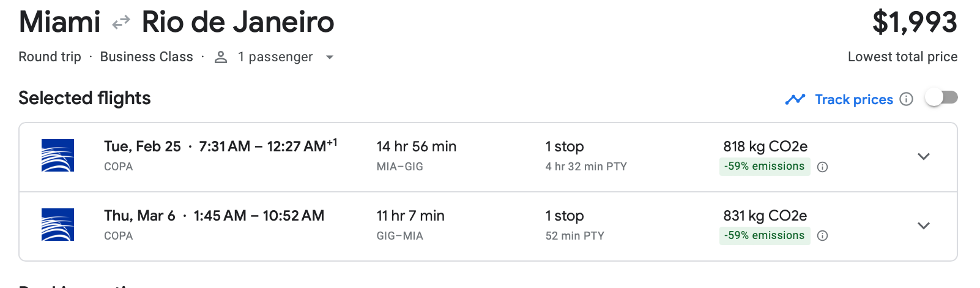Click the Business Class label
The height and width of the screenshot is (288, 980).
(x=146, y=57)
